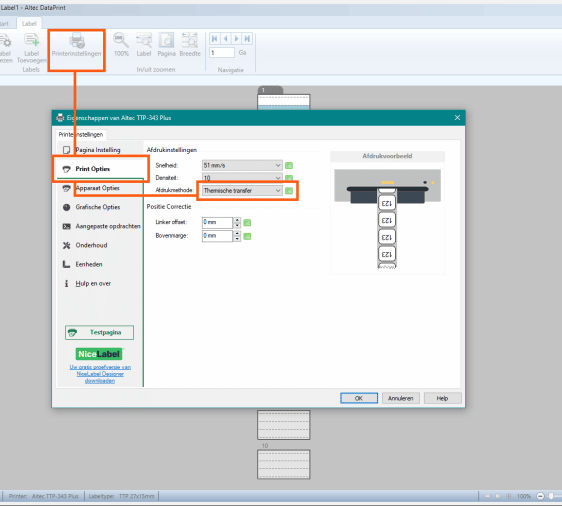Click the NiceLabel logo
Viewport: 562px width, 506px height.
99,354
